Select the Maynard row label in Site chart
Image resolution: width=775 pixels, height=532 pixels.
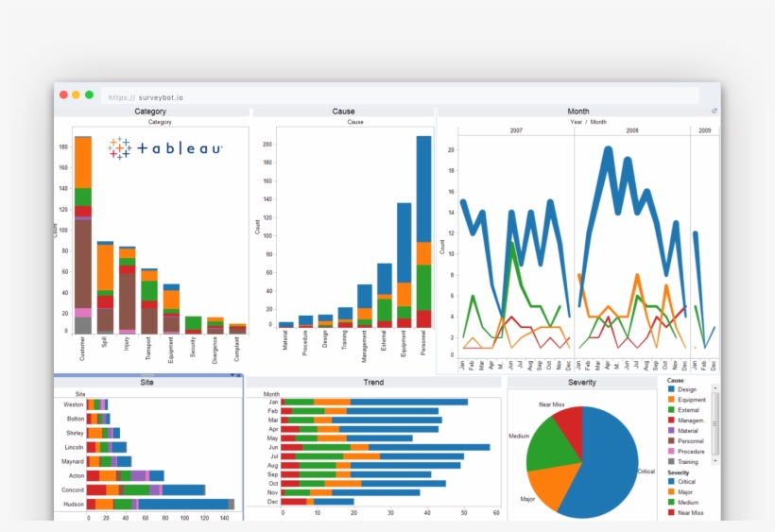pos(72,461)
